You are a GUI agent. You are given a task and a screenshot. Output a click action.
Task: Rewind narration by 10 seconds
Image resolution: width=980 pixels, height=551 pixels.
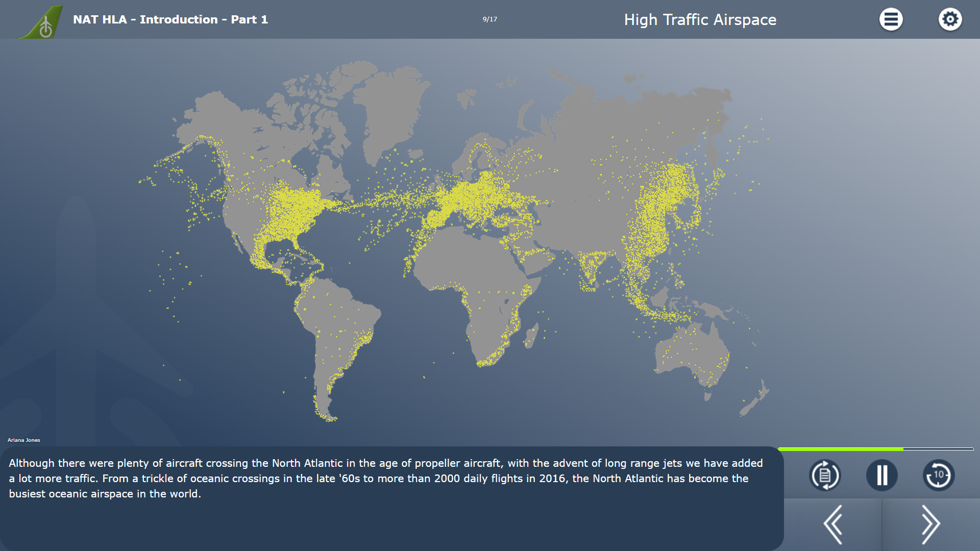938,475
